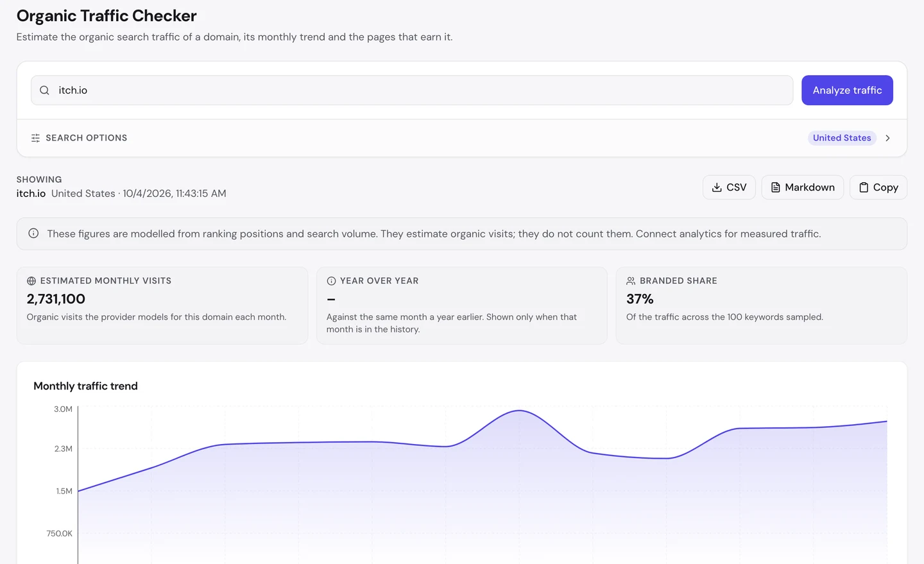Screen dimensions: 924x564
Task: Focus the domain input containing itch.io
Action: point(412,90)
